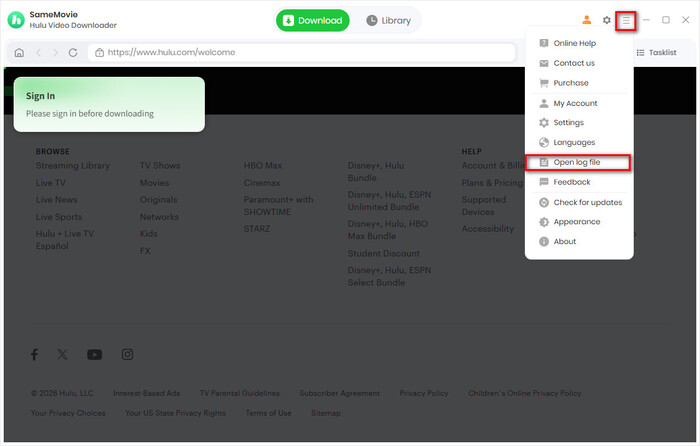The image size is (700, 446).
Task: Click the YouTube icon in footer
Action: click(95, 354)
